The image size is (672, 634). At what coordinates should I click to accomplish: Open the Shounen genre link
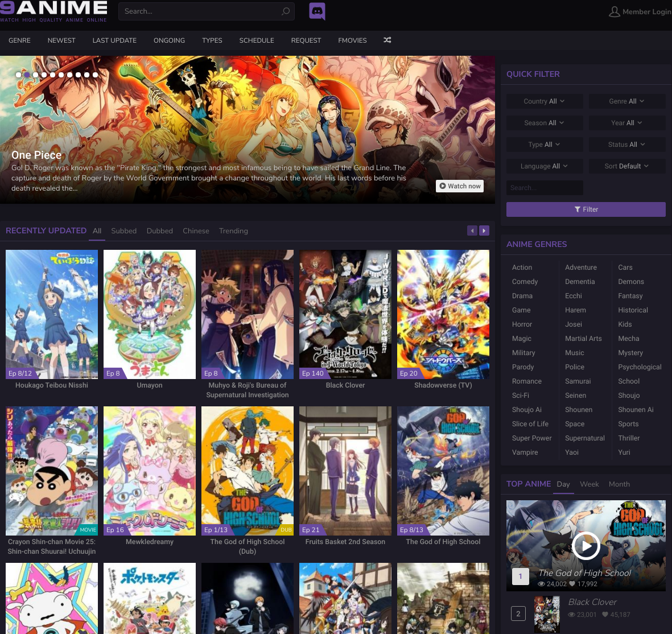(x=579, y=409)
